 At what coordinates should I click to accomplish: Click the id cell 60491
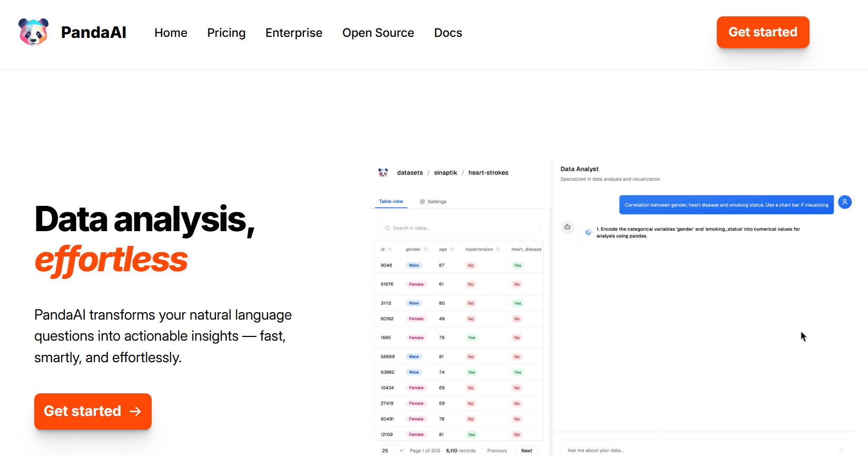point(387,419)
